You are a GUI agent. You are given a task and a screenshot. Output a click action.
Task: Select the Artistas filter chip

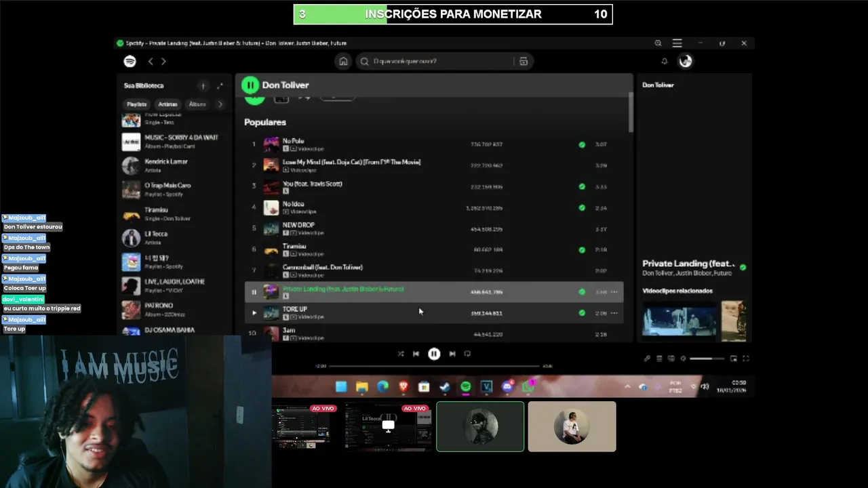click(167, 104)
